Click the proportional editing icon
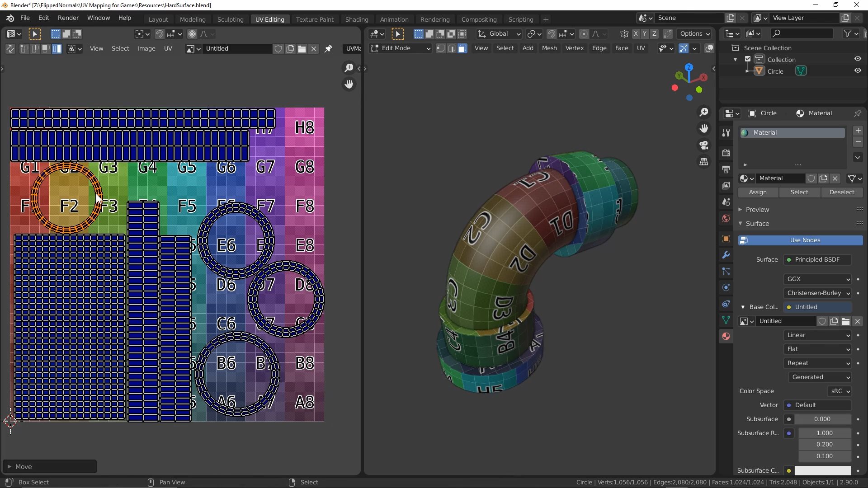This screenshot has height=488, width=868. click(x=193, y=33)
